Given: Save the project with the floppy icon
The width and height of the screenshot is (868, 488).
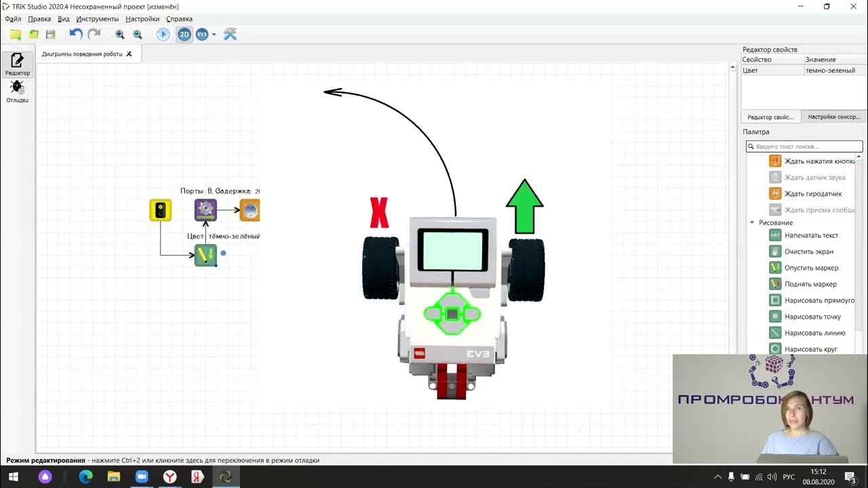Looking at the screenshot, I should (50, 34).
